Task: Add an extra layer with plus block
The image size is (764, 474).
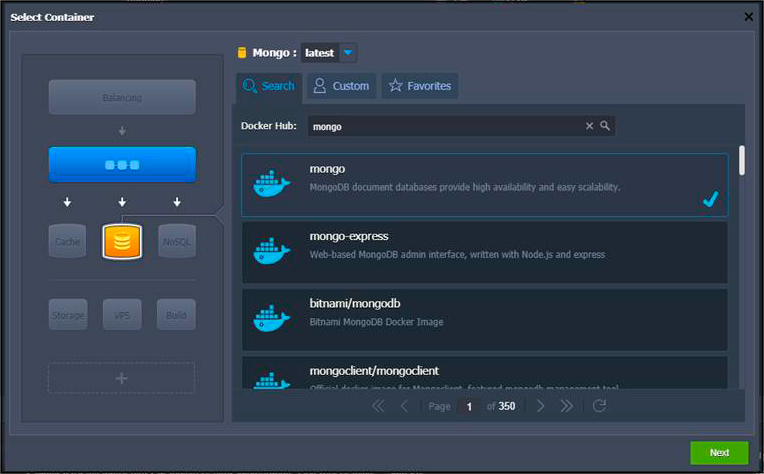Action: pos(122,378)
